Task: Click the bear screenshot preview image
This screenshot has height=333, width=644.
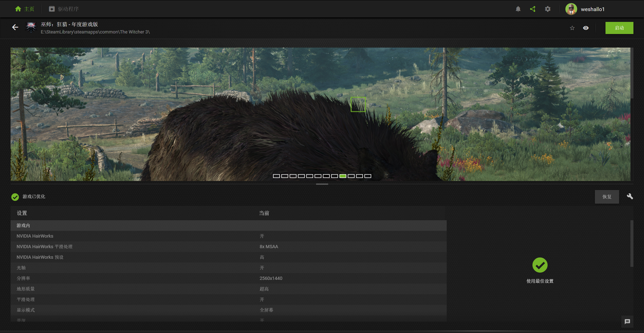Action: (320, 114)
